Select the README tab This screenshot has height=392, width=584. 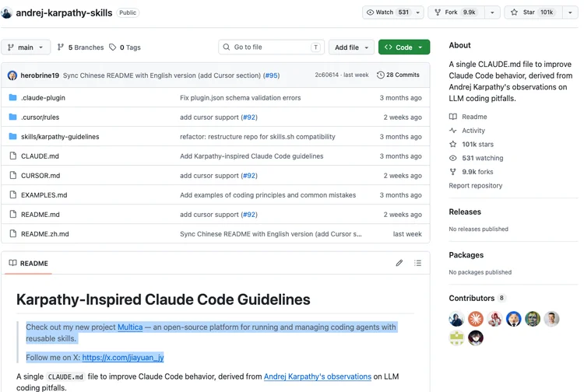pos(29,264)
